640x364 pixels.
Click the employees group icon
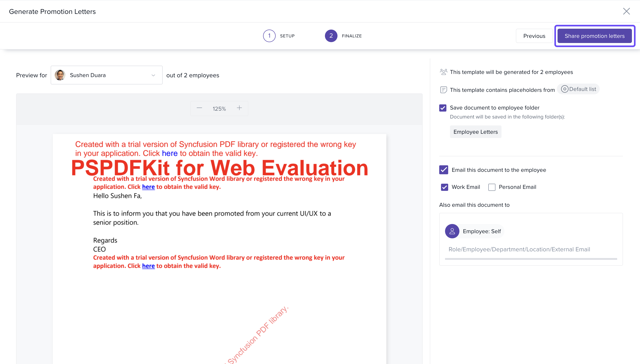pyautogui.click(x=443, y=72)
